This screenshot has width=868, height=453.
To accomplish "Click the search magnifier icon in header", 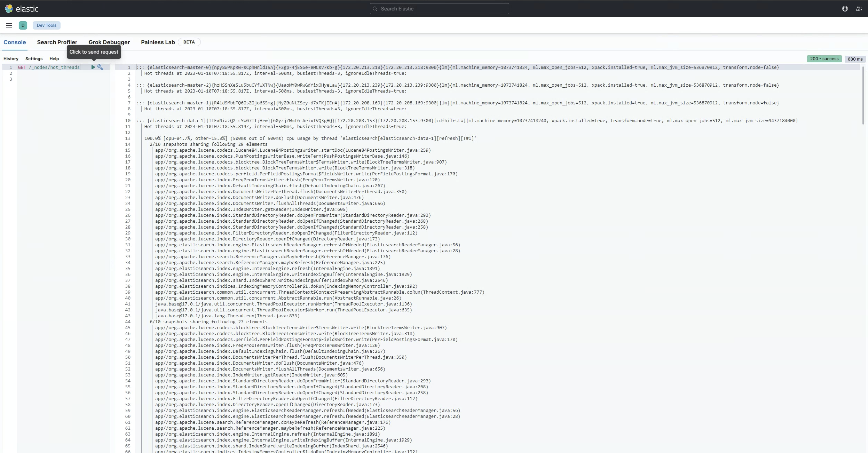I will [375, 9].
